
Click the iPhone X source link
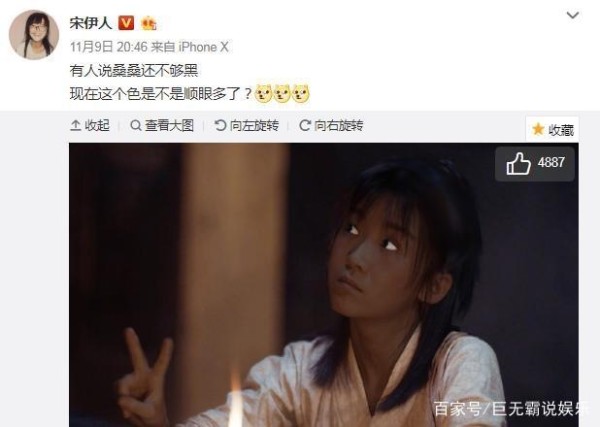tap(204, 47)
